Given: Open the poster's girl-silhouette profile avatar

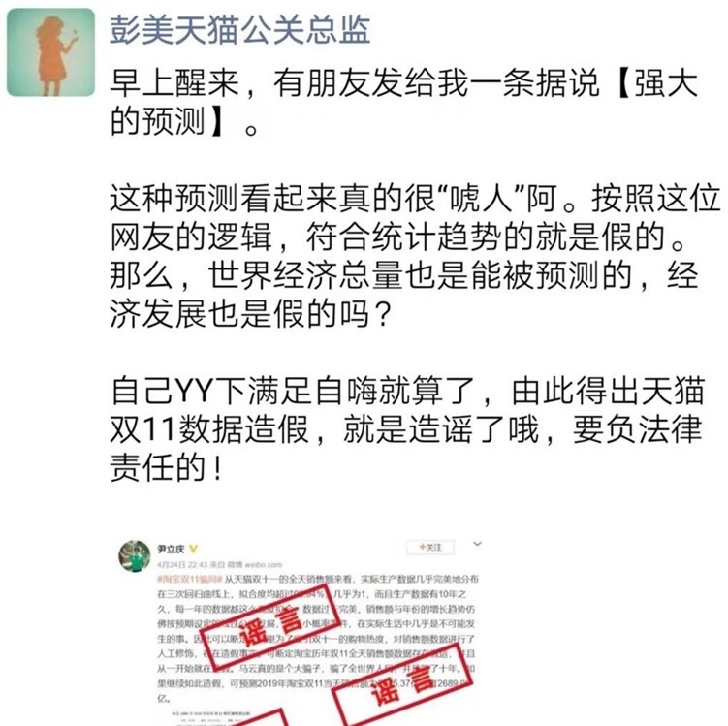Looking at the screenshot, I should pyautogui.click(x=50, y=52).
